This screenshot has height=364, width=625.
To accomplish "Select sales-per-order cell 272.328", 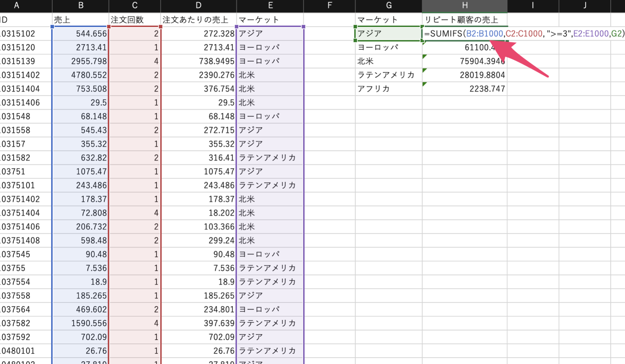I will click(199, 34).
